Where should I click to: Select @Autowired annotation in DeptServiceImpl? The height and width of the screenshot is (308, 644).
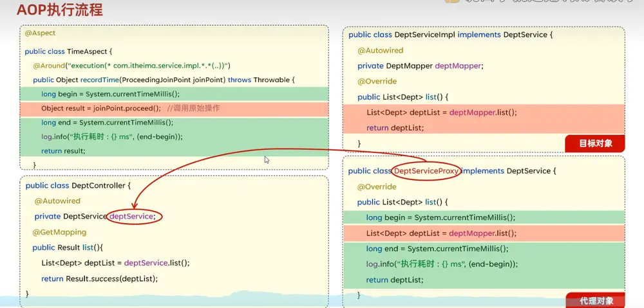pos(381,50)
